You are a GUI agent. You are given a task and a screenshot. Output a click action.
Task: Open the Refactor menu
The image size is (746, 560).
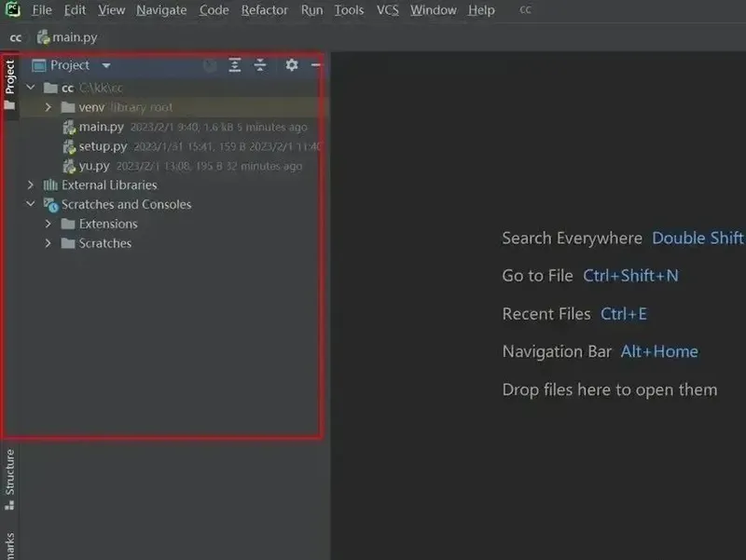coord(264,10)
